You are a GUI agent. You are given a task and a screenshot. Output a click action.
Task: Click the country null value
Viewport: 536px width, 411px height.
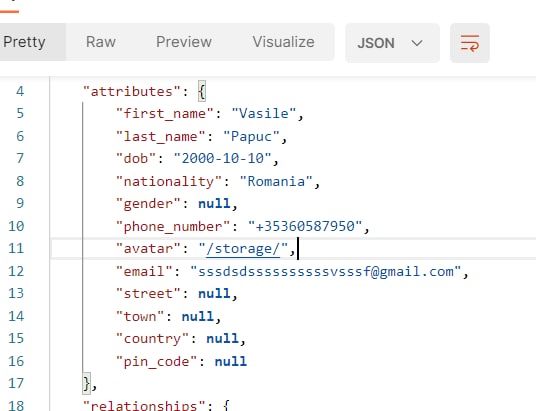223,339
